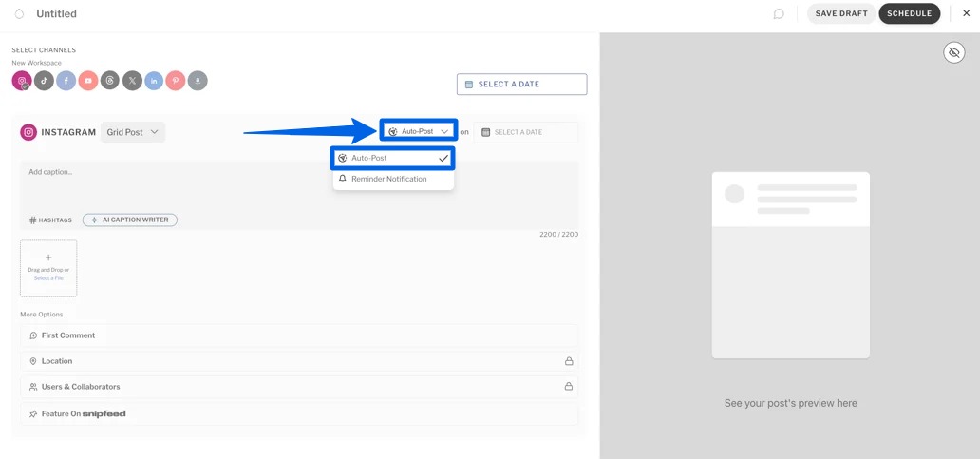
Task: Toggle the Instagram channel in Select Channels
Action: (22, 81)
